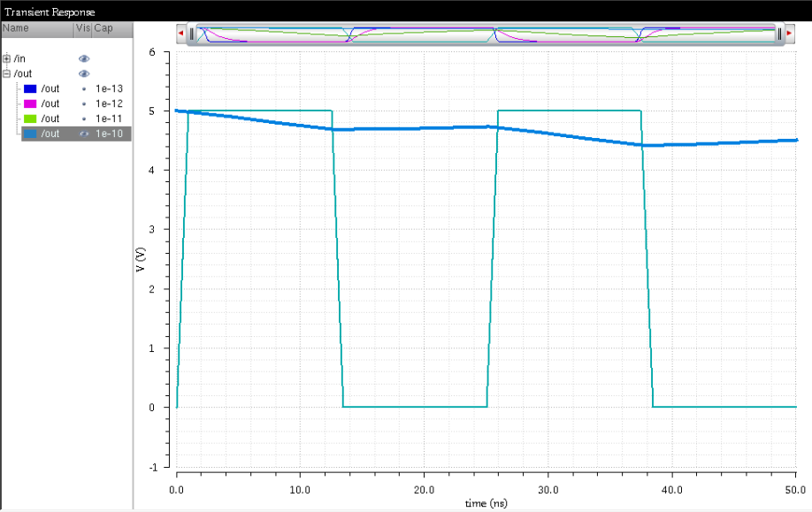Collapse the /out signal group

point(7,73)
